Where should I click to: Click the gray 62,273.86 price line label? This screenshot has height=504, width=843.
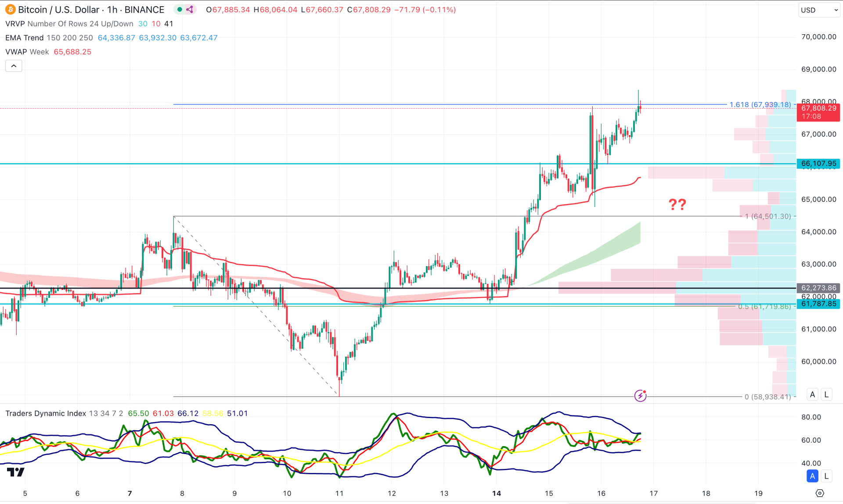pyautogui.click(x=818, y=288)
